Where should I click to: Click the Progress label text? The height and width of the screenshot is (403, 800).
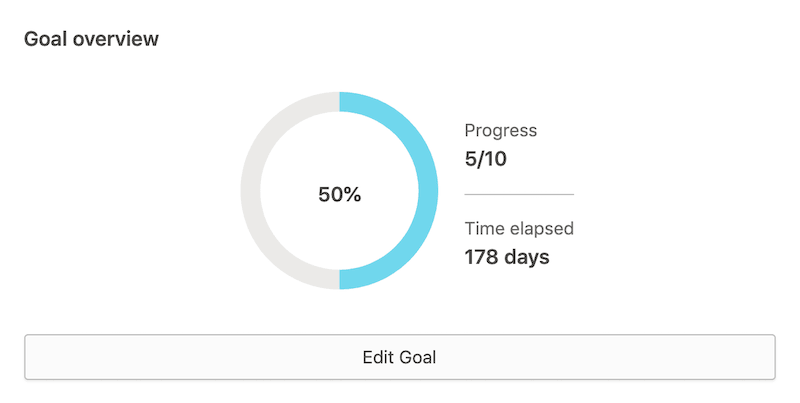pos(501,130)
